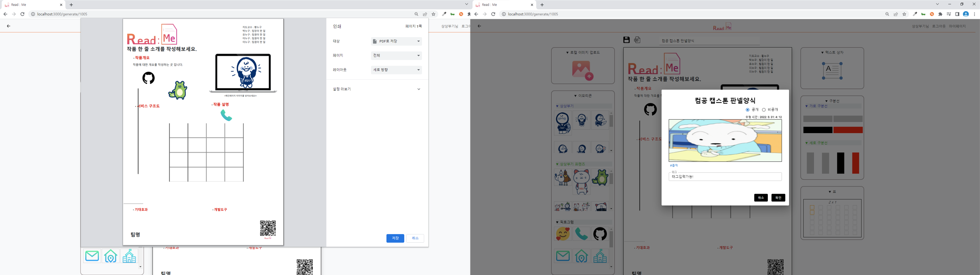
Task: Collapse the 표 panel header
Action: [832, 192]
